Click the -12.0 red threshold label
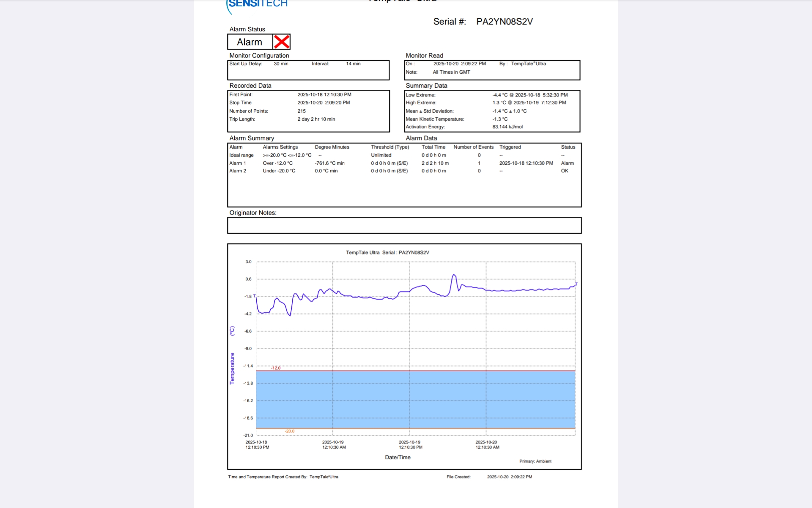Image resolution: width=812 pixels, height=508 pixels. click(276, 368)
